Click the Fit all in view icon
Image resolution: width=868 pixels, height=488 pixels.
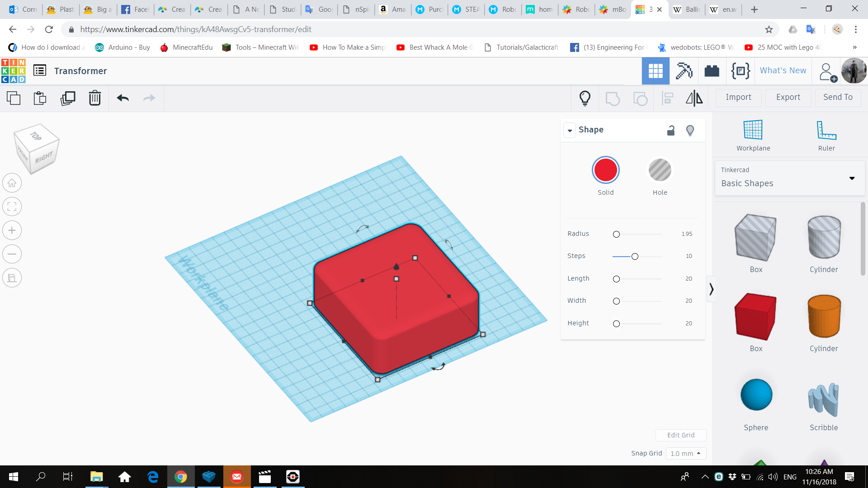click(x=12, y=207)
